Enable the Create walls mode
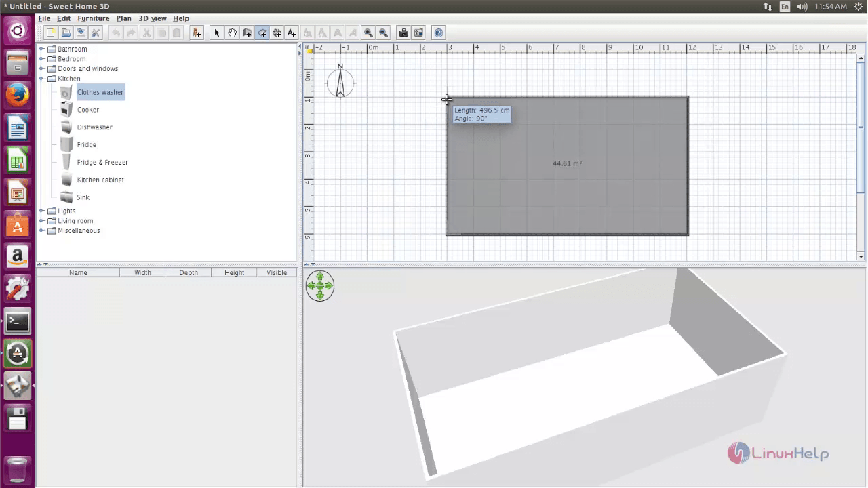 [247, 33]
